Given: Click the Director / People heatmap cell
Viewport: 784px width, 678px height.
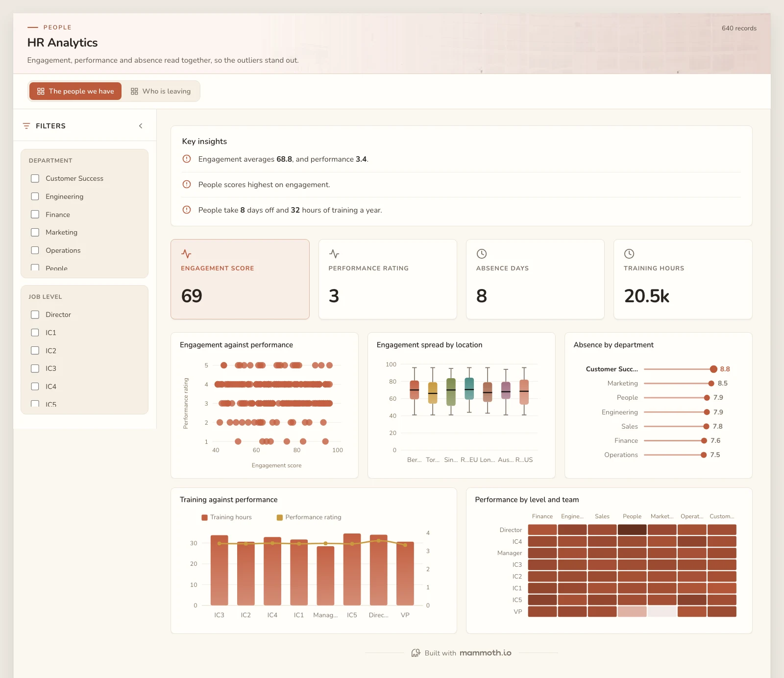Looking at the screenshot, I should (632, 530).
